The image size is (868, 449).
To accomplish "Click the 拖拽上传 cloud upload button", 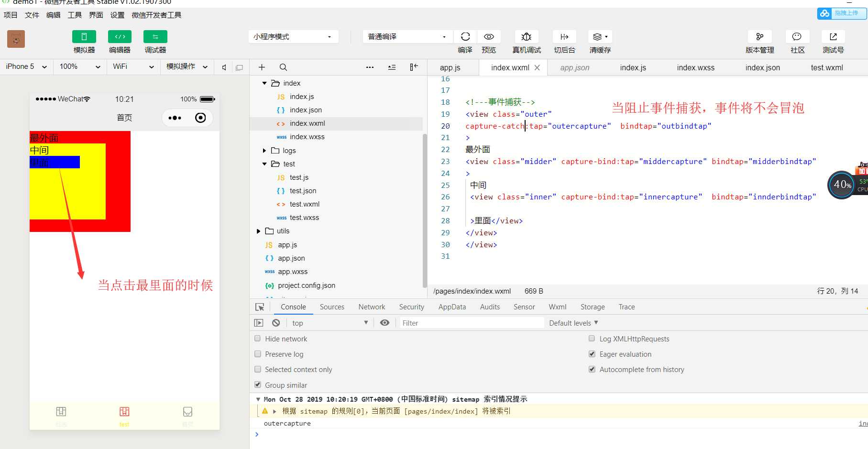I will point(841,13).
